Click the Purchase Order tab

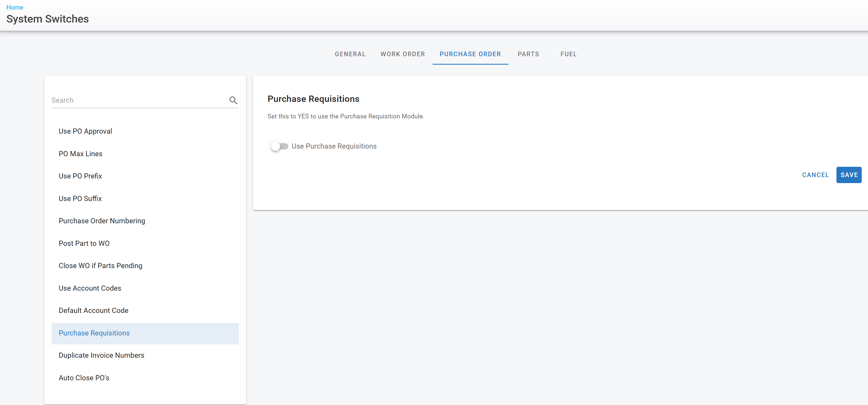point(470,54)
